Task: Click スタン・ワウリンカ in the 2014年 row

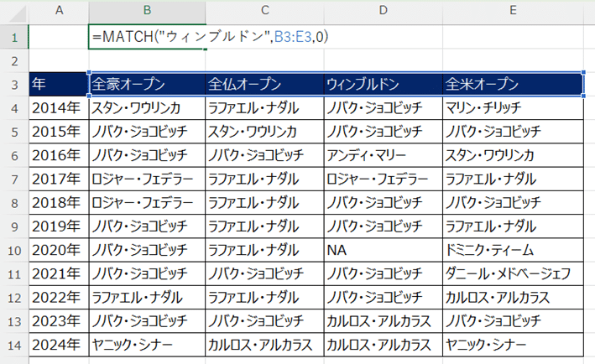Action: coord(147,108)
